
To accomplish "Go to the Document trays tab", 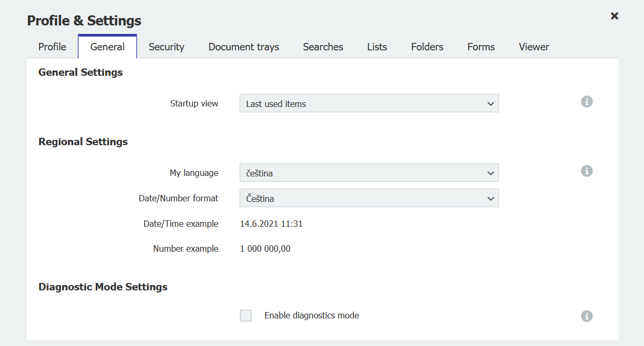I will pyautogui.click(x=243, y=47).
